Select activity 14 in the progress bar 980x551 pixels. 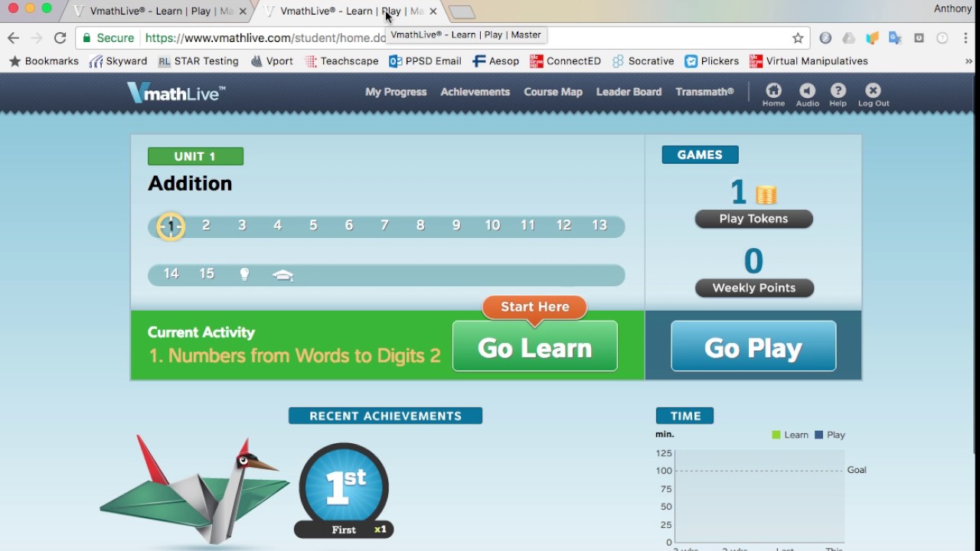[171, 274]
